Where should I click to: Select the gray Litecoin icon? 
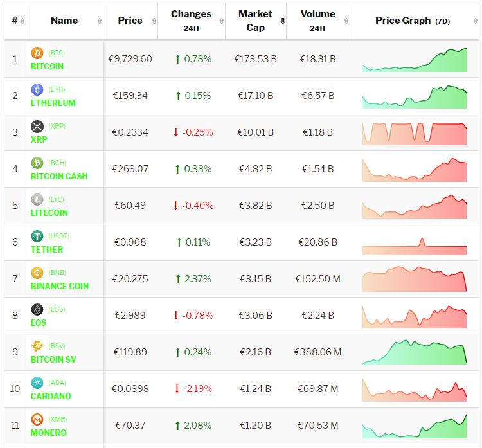click(x=37, y=199)
